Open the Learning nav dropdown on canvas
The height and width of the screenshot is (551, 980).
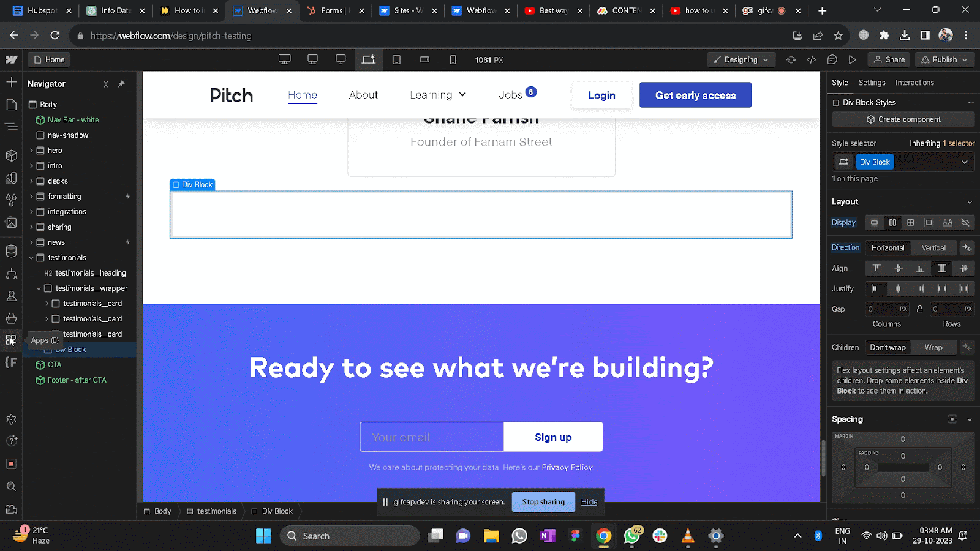point(438,95)
